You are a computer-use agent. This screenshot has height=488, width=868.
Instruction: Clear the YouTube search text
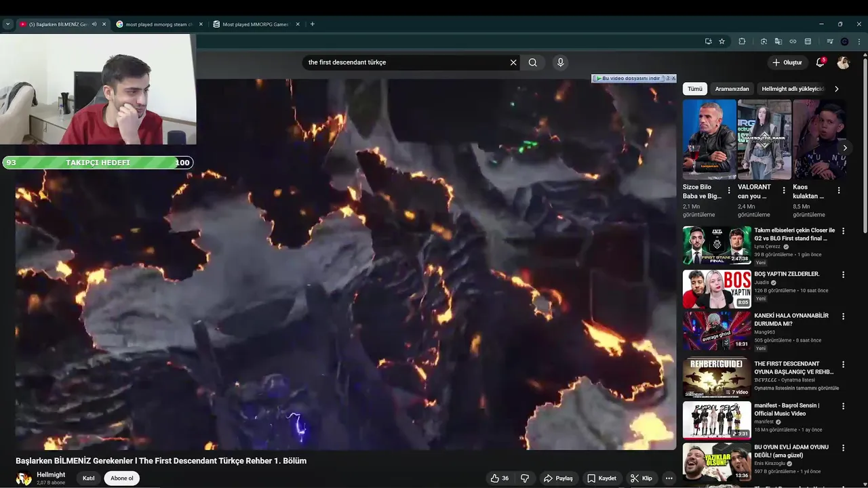click(513, 62)
